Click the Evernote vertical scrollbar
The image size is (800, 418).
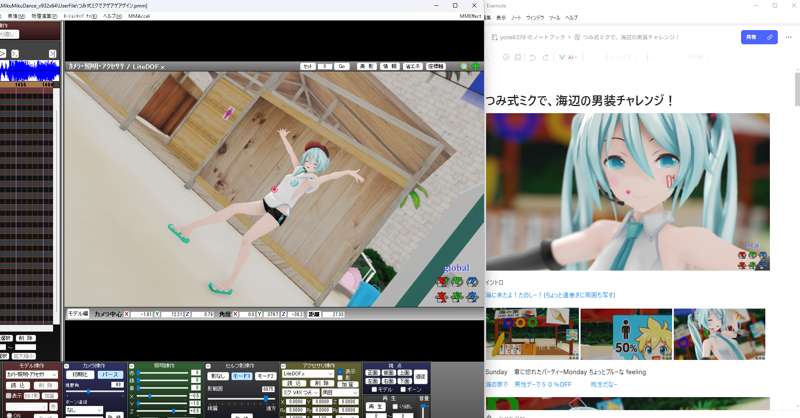pos(797,89)
